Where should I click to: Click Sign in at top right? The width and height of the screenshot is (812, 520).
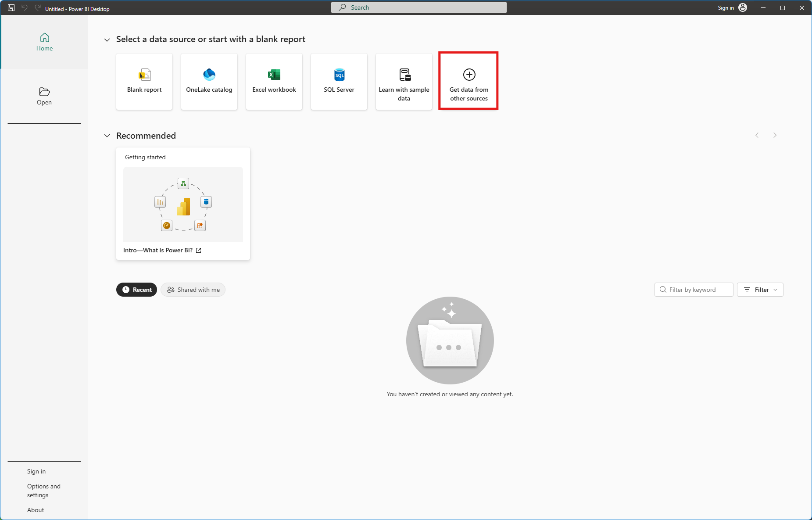[726, 8]
